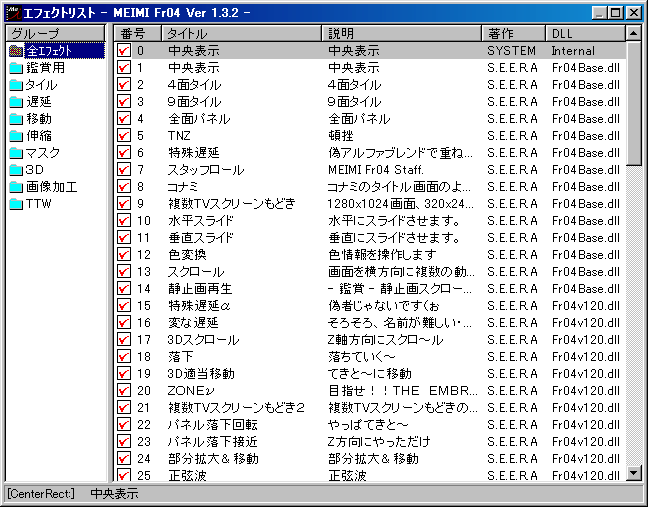Select the 鑑賞用 group

click(x=45, y=68)
